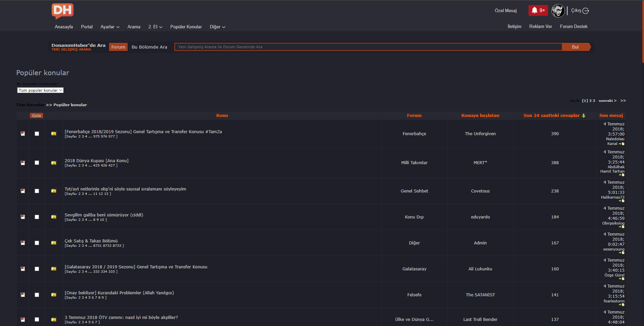Click the folder icon in the Galatasaray topic row
Screen dimensions: 644x326
tap(54, 269)
